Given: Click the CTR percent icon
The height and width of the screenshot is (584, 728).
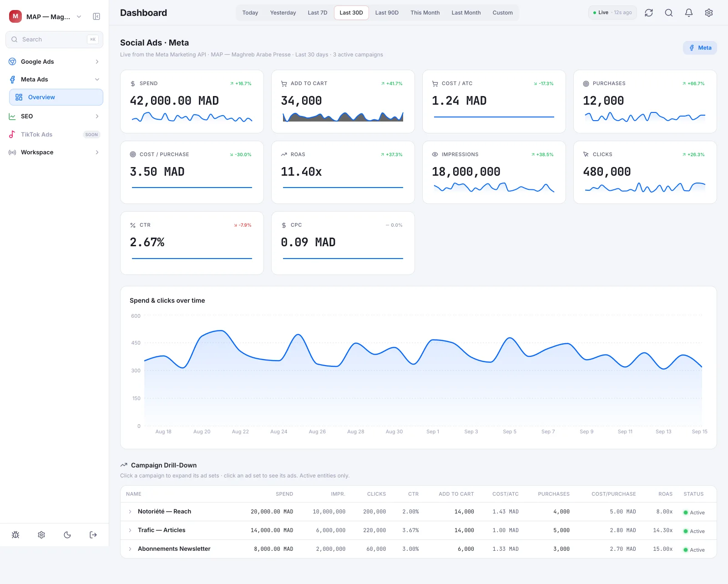Looking at the screenshot, I should (x=133, y=225).
